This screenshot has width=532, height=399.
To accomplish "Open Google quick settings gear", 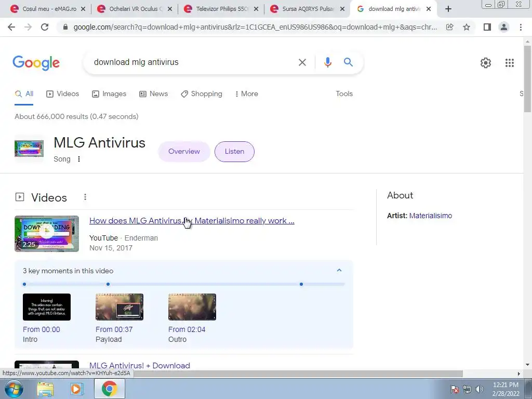I will (486, 63).
